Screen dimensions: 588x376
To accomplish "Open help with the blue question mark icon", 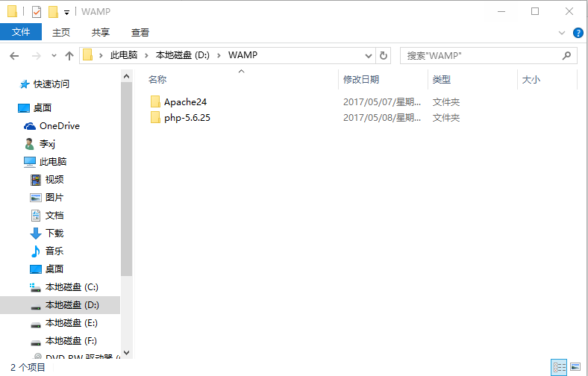I will (x=578, y=33).
